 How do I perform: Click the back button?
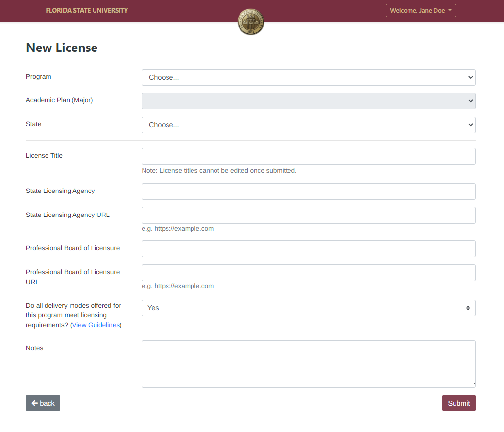[43, 403]
